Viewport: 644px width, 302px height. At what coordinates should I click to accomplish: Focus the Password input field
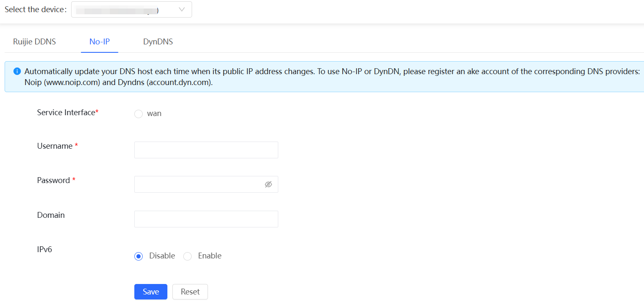coord(198,184)
